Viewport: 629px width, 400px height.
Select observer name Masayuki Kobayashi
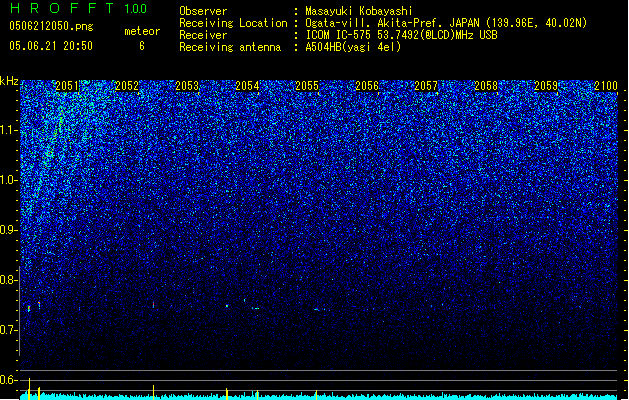click(359, 11)
